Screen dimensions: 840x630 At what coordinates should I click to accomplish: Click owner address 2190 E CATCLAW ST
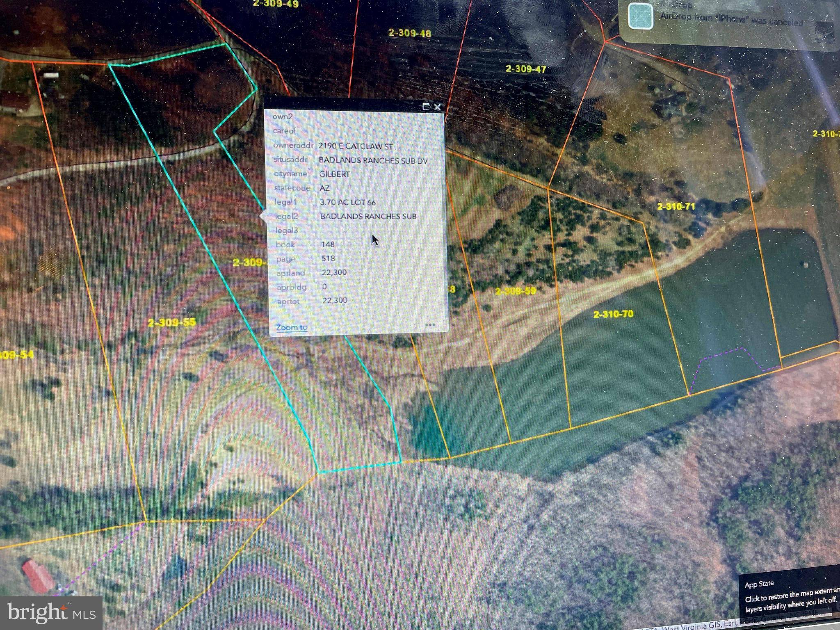point(355,146)
